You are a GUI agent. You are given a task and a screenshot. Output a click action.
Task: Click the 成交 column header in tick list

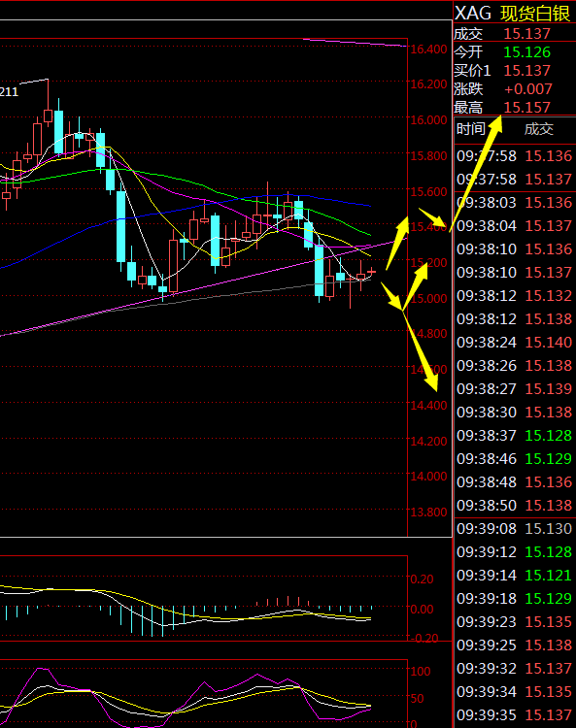[x=539, y=128]
